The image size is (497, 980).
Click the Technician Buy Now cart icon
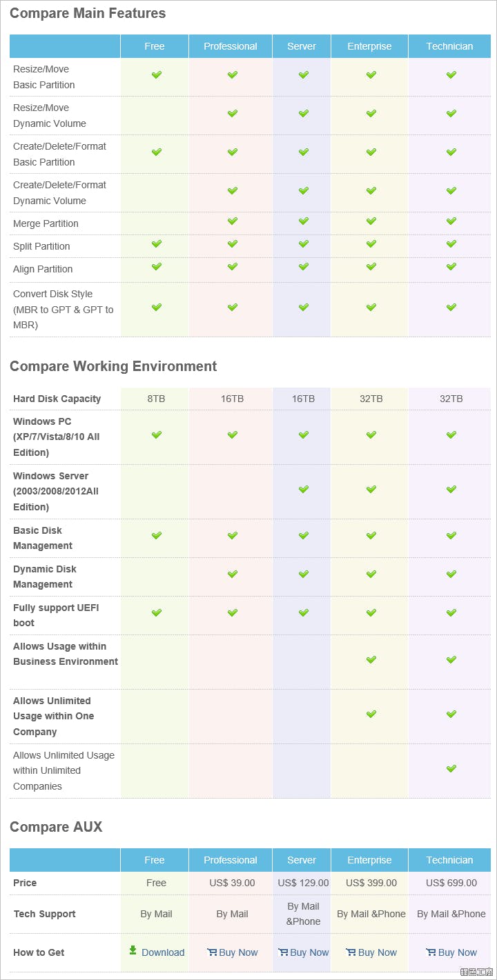431,952
